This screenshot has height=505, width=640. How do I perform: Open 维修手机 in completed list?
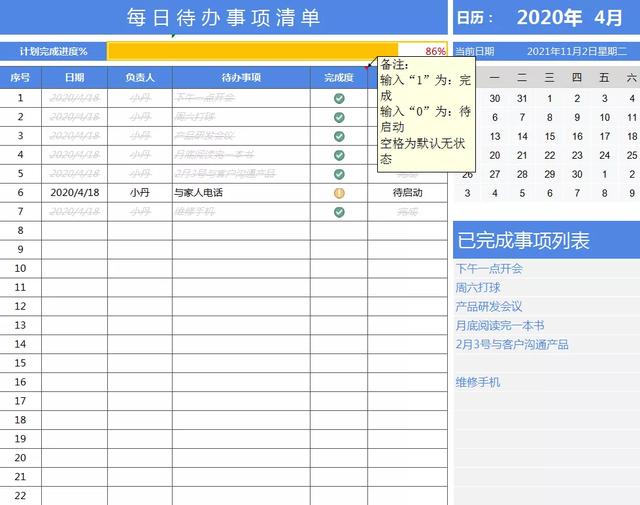[x=478, y=382]
